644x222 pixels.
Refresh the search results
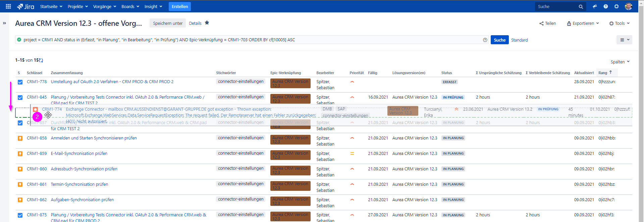click(x=41, y=60)
